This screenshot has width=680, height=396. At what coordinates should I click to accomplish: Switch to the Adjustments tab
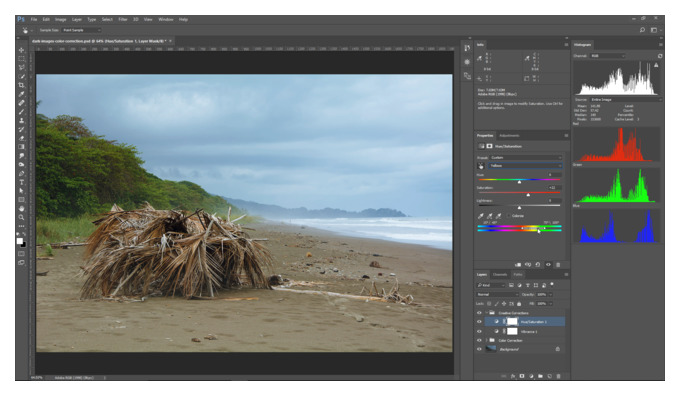509,136
